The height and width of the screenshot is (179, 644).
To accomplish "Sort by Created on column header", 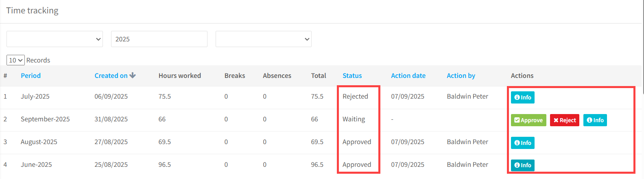I will click(x=111, y=75).
